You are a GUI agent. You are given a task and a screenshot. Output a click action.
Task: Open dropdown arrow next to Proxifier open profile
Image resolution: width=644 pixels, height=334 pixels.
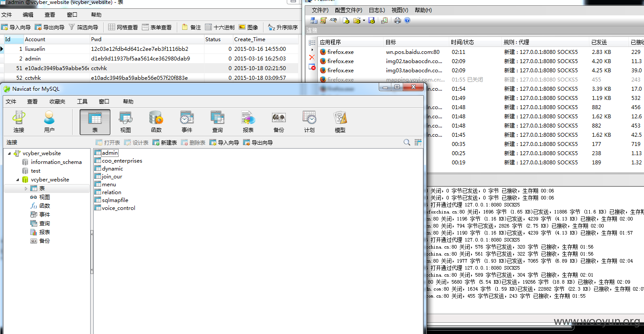tap(364, 21)
